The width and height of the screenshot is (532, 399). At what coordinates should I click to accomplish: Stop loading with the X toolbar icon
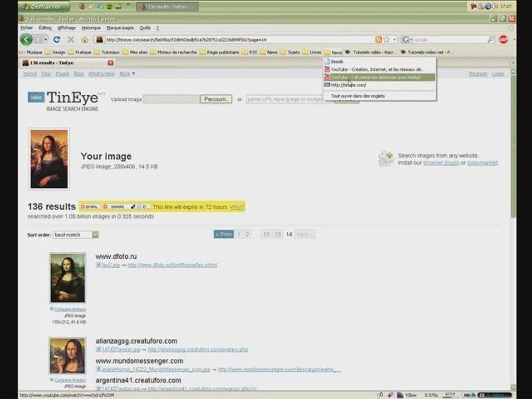(70, 40)
